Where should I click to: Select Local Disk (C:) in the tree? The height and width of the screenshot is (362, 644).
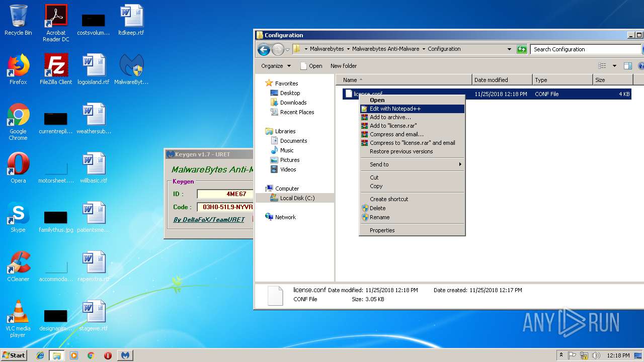(x=293, y=198)
